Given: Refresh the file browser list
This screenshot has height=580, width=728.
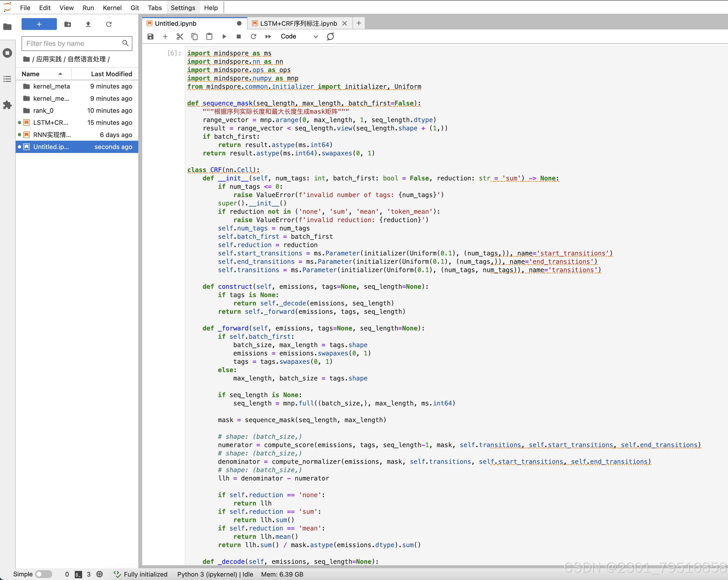Looking at the screenshot, I should 109,24.
